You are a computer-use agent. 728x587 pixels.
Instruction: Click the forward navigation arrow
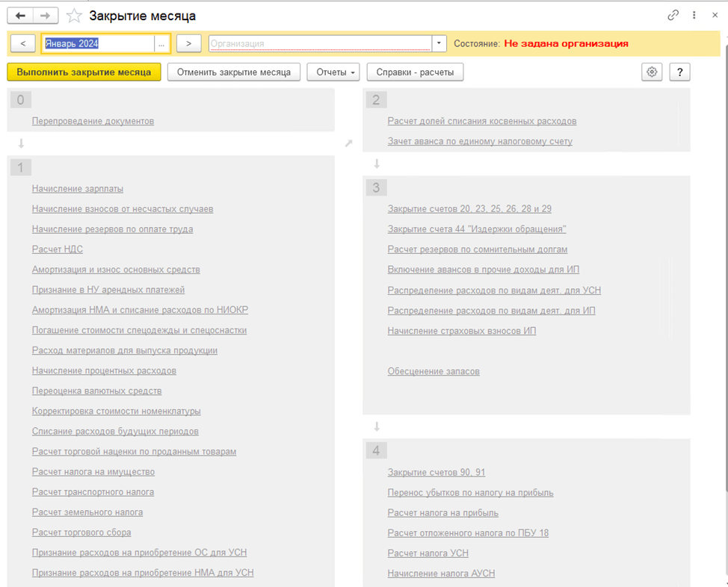(x=46, y=16)
